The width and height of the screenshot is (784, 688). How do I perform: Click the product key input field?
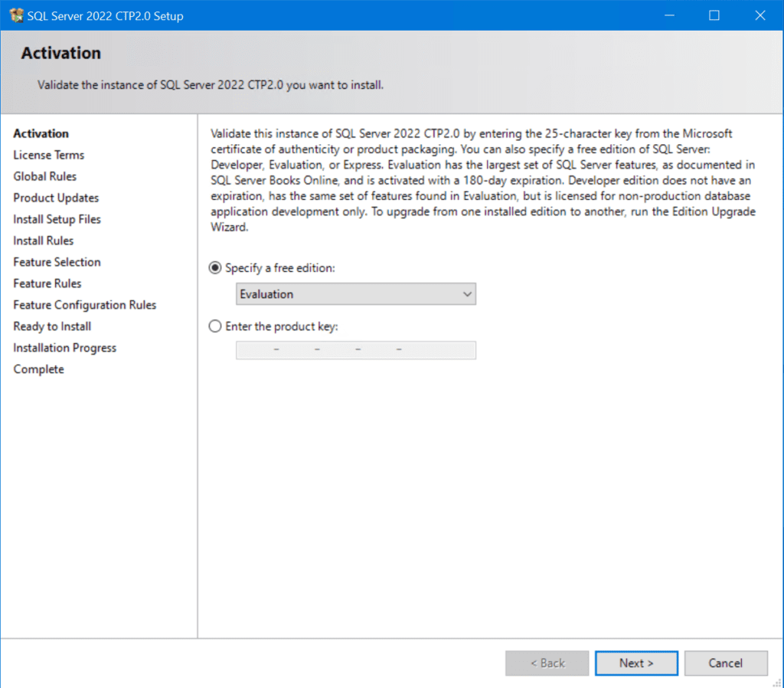355,350
